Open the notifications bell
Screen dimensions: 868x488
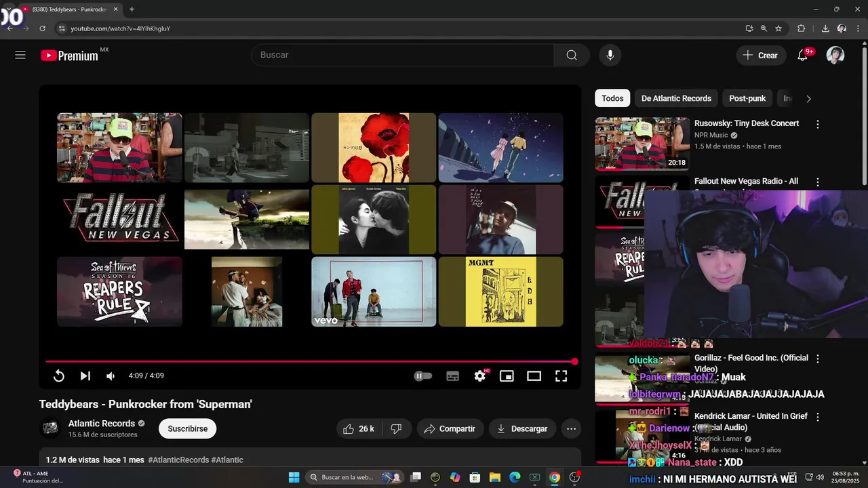(803, 55)
